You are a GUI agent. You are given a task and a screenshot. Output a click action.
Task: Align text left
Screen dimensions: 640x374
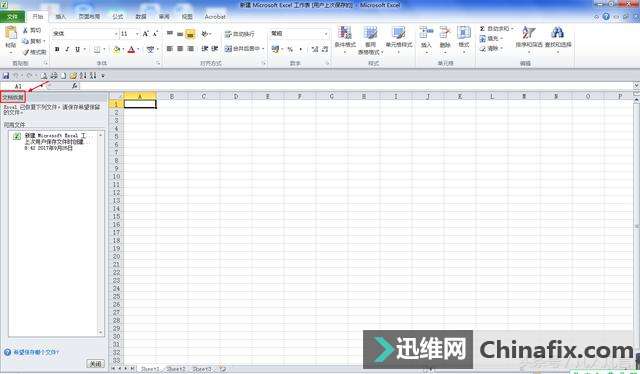point(170,49)
